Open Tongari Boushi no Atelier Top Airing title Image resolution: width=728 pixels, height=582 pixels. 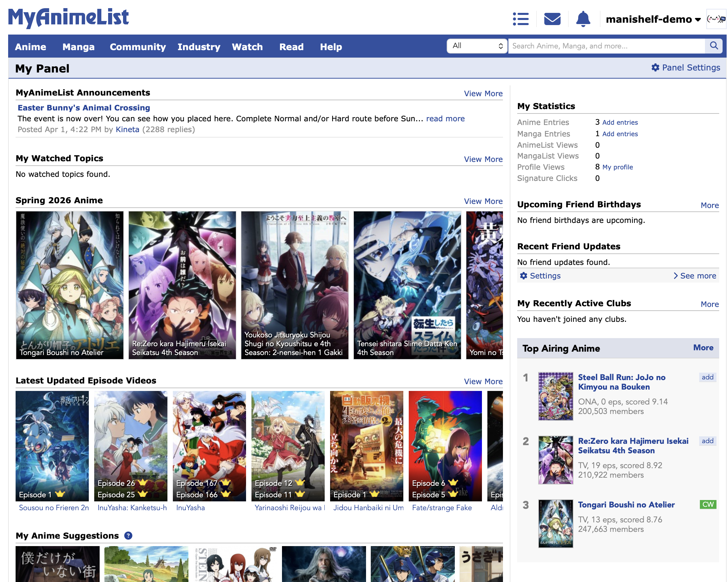pos(626,505)
